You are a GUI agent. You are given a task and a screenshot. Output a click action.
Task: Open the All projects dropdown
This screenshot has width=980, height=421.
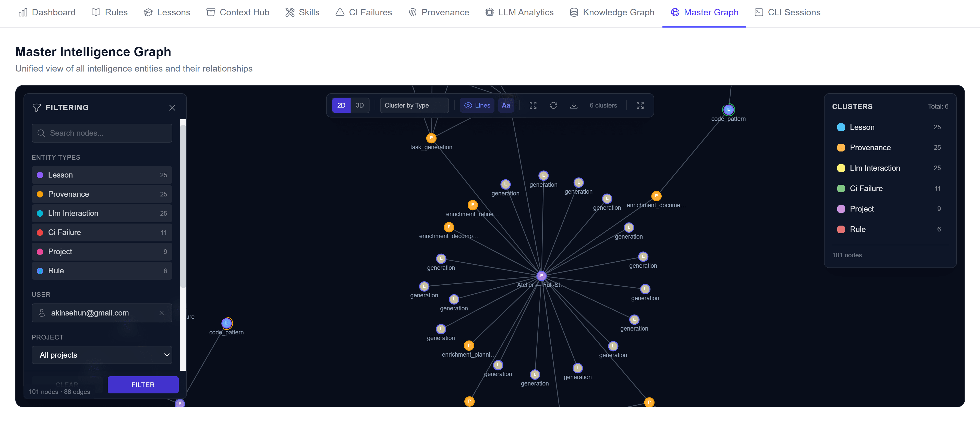(102, 355)
